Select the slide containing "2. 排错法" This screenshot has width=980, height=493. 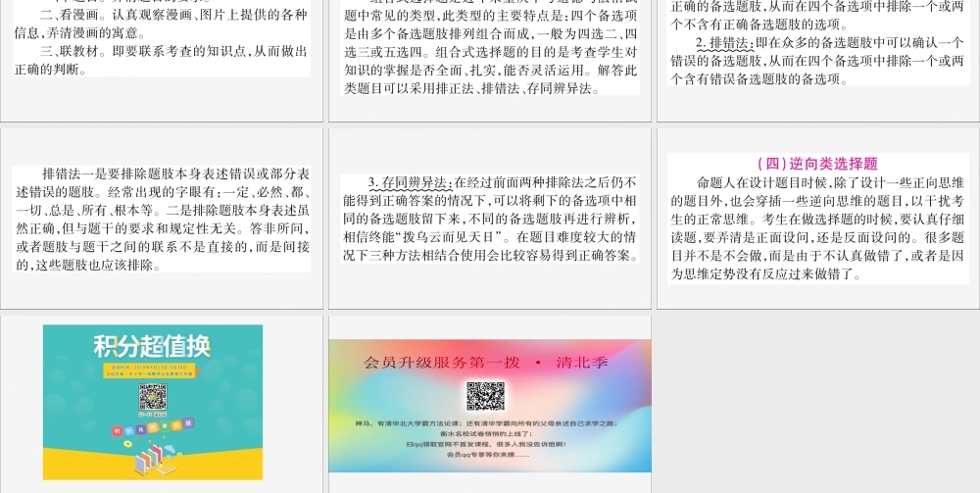click(818, 61)
